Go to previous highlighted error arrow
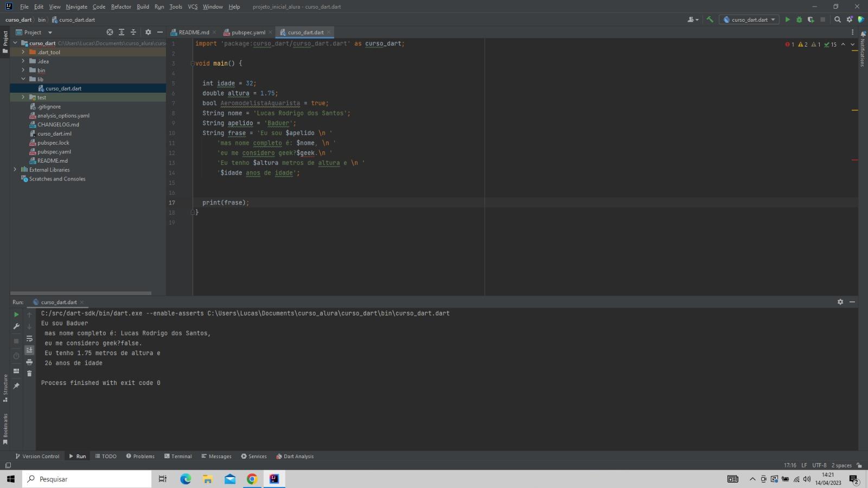The image size is (868, 488). tap(843, 44)
